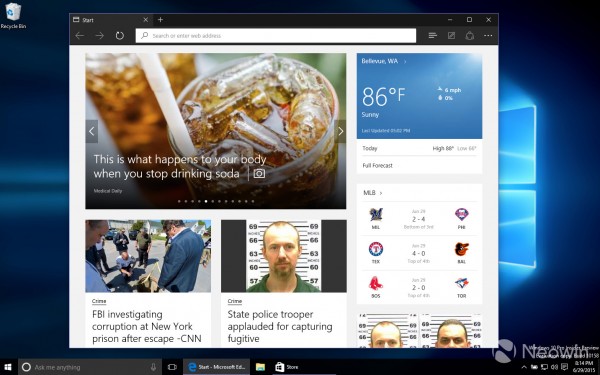Screen dimensions: 600x375
Task: Click the Baltimore Orioles team logo
Action: pyautogui.click(x=461, y=249)
